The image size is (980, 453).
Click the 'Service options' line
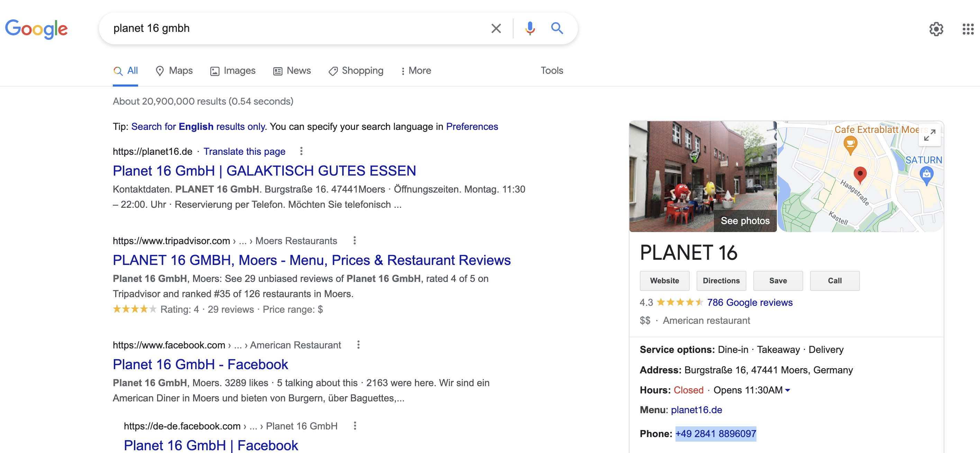742,349
